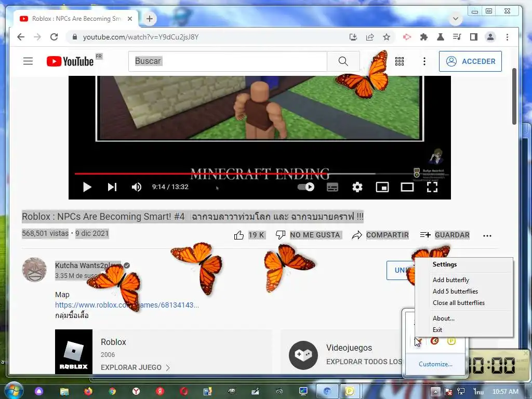Viewport: 532px width, 399px height.
Task: Click the yellow P tray overflow icon
Action: (x=451, y=341)
